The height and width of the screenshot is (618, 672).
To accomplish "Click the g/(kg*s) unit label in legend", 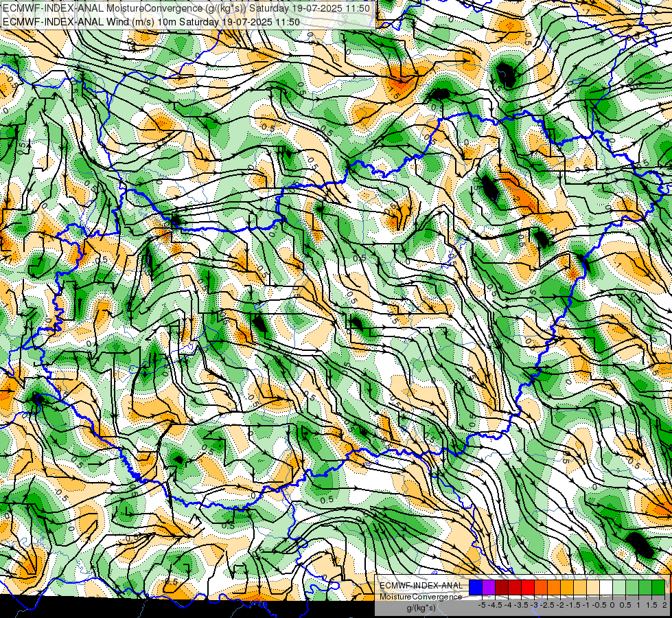I will (x=421, y=608).
